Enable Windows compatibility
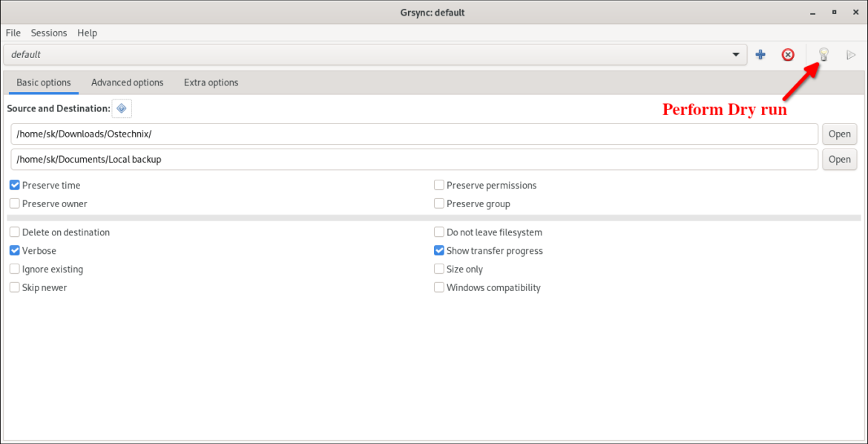The width and height of the screenshot is (868, 444). [x=438, y=287]
